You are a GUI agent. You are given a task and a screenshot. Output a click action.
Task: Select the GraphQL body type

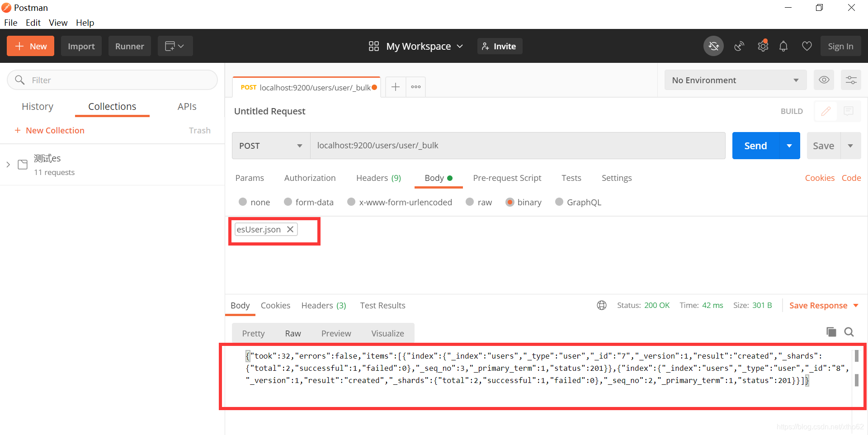coord(559,202)
